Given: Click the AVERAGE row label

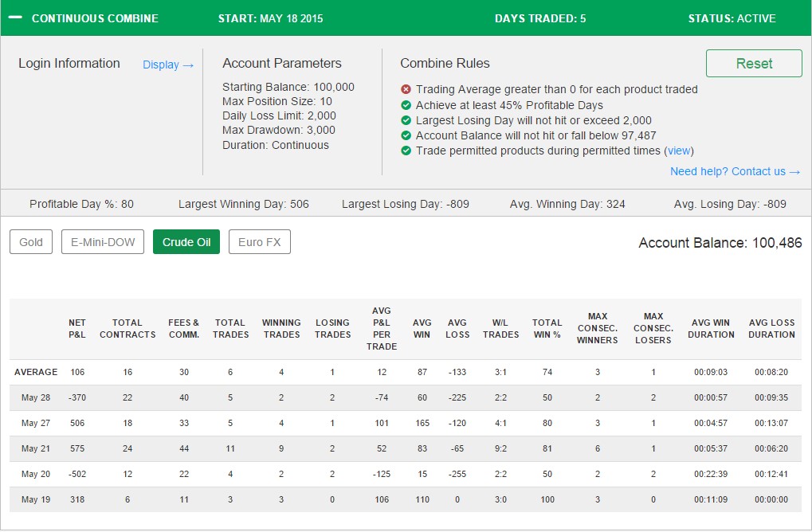Looking at the screenshot, I should pyautogui.click(x=36, y=372).
